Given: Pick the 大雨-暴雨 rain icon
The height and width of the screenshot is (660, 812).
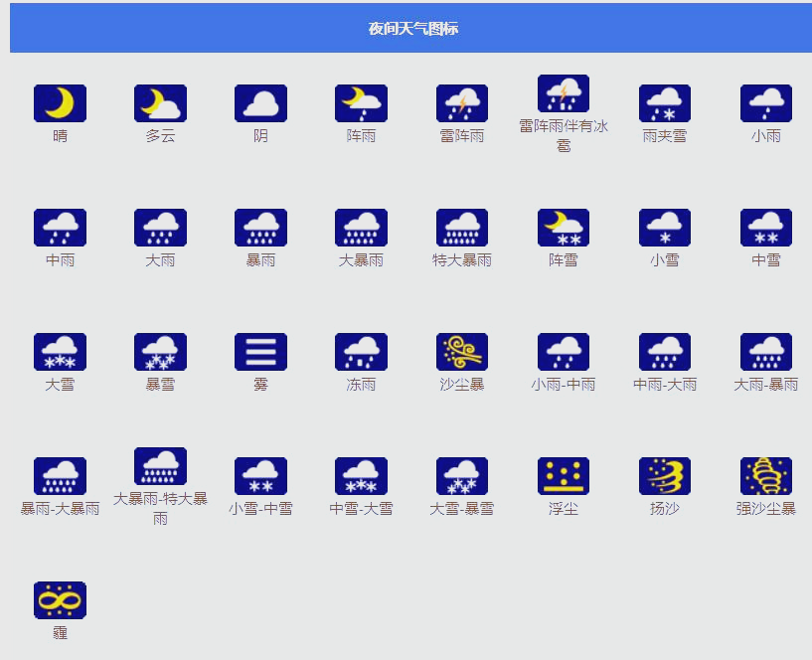Looking at the screenshot, I should tap(766, 352).
